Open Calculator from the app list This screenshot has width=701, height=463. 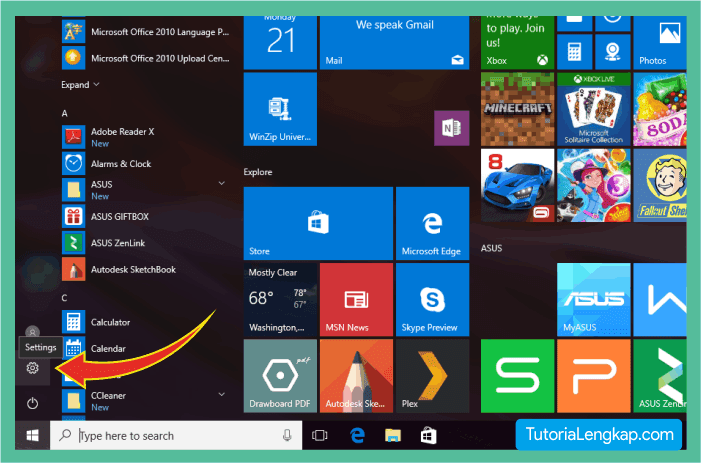tap(146, 322)
